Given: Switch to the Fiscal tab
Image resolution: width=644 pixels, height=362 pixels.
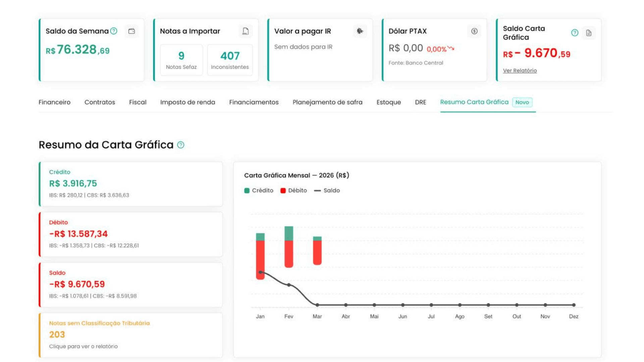Looking at the screenshot, I should pos(138,102).
